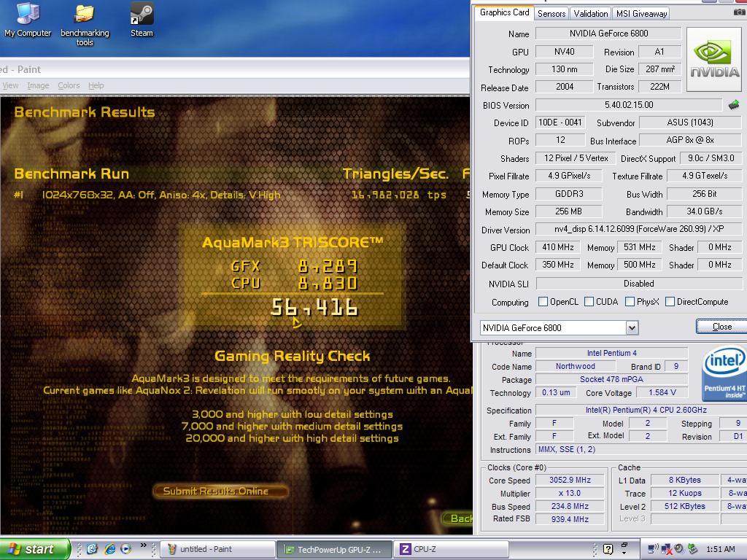Switch to TechPowerUp GPU-Z taskbar button
The image size is (747, 560).
[x=334, y=549]
